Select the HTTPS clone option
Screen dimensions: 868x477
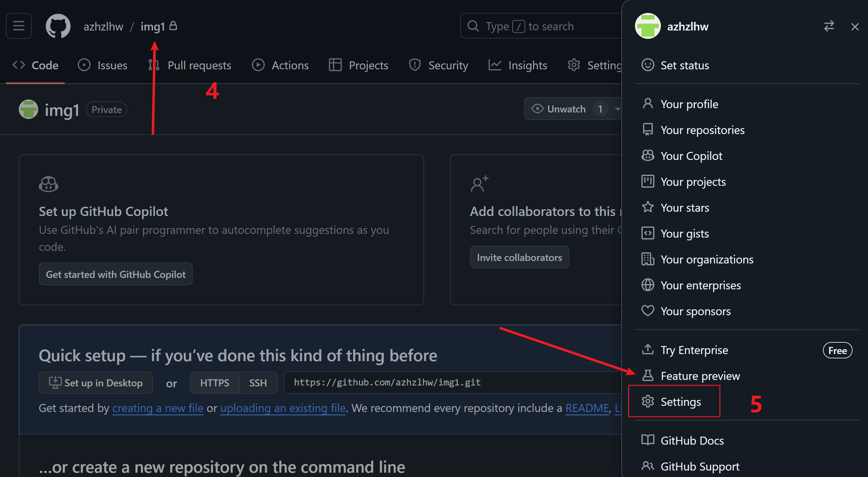(x=215, y=383)
